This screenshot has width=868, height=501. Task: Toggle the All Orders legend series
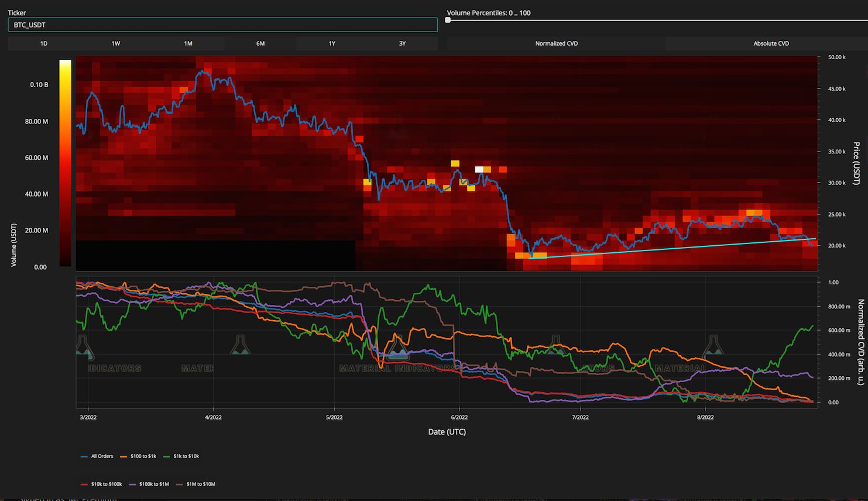[x=101, y=456]
